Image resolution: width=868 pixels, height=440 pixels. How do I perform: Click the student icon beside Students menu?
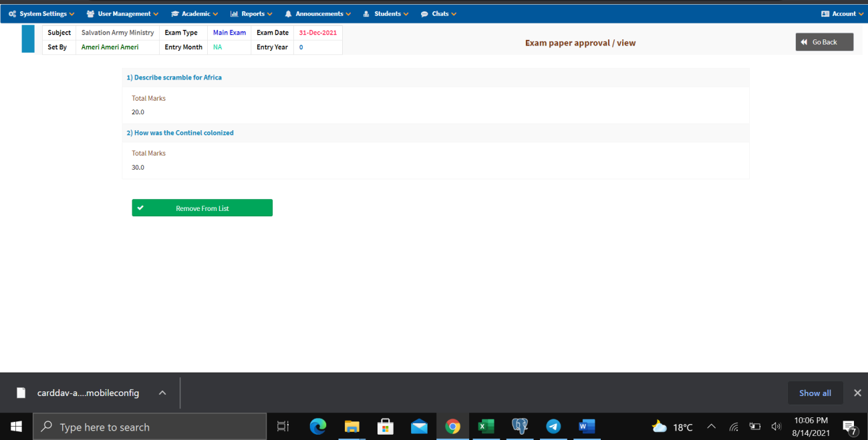366,13
